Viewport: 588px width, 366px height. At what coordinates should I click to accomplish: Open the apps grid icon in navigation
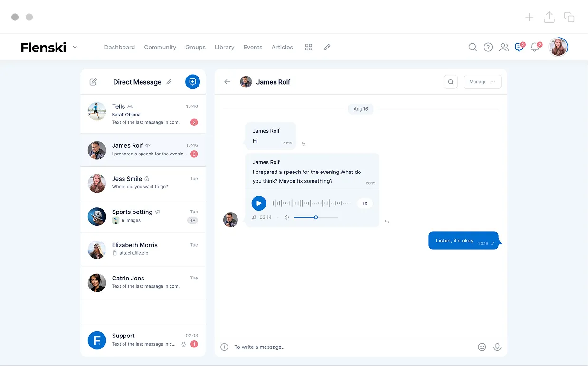[308, 47]
